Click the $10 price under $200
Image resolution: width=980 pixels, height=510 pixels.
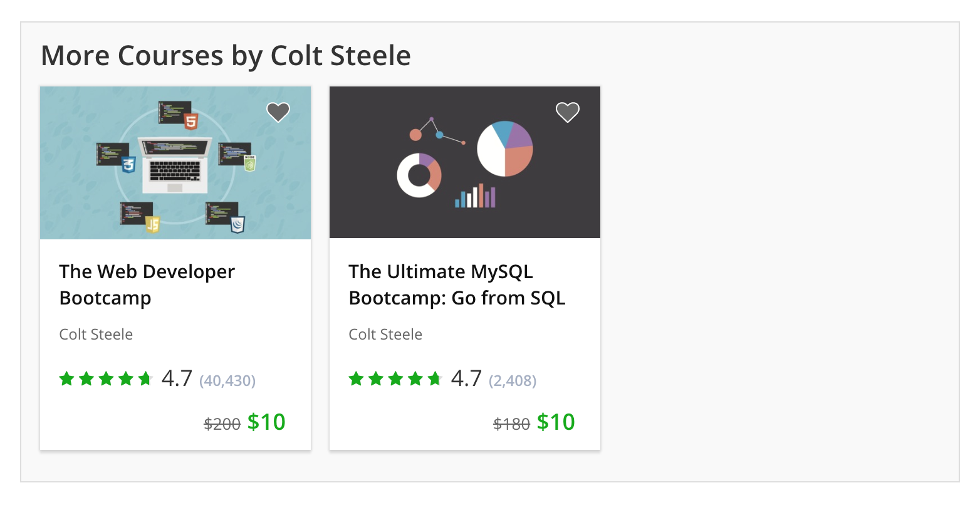(x=266, y=422)
